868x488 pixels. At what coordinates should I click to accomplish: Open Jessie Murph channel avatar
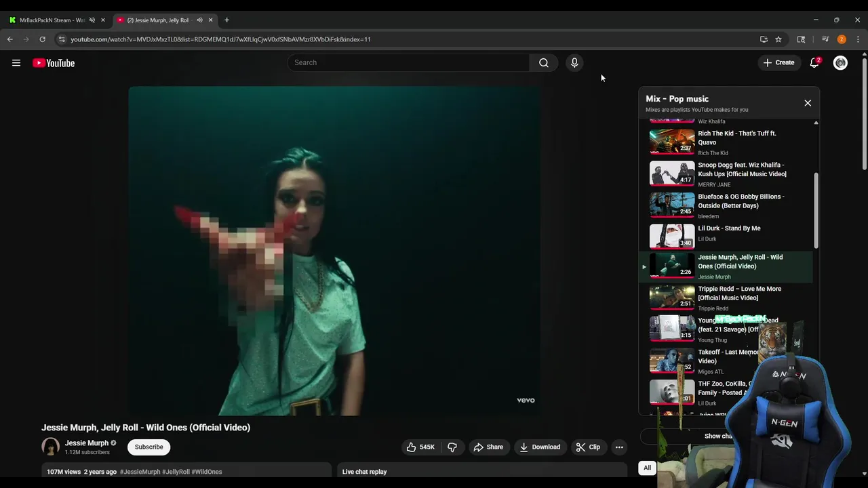(x=50, y=447)
